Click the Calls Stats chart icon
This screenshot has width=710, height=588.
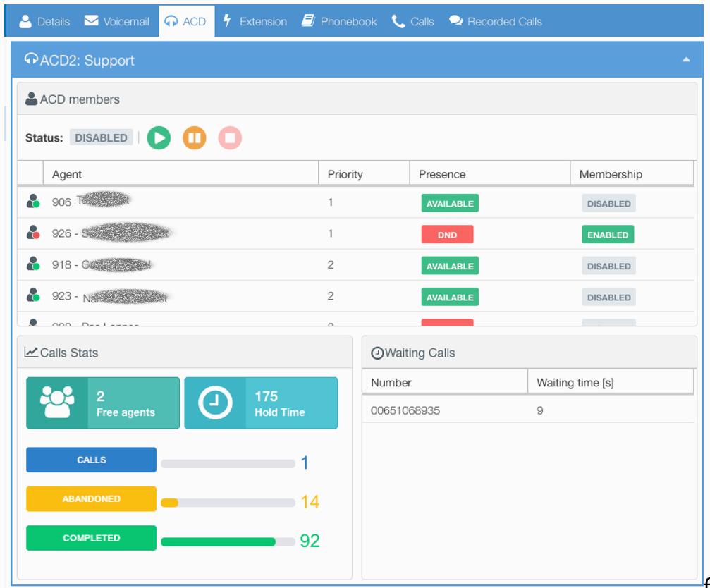click(x=32, y=352)
